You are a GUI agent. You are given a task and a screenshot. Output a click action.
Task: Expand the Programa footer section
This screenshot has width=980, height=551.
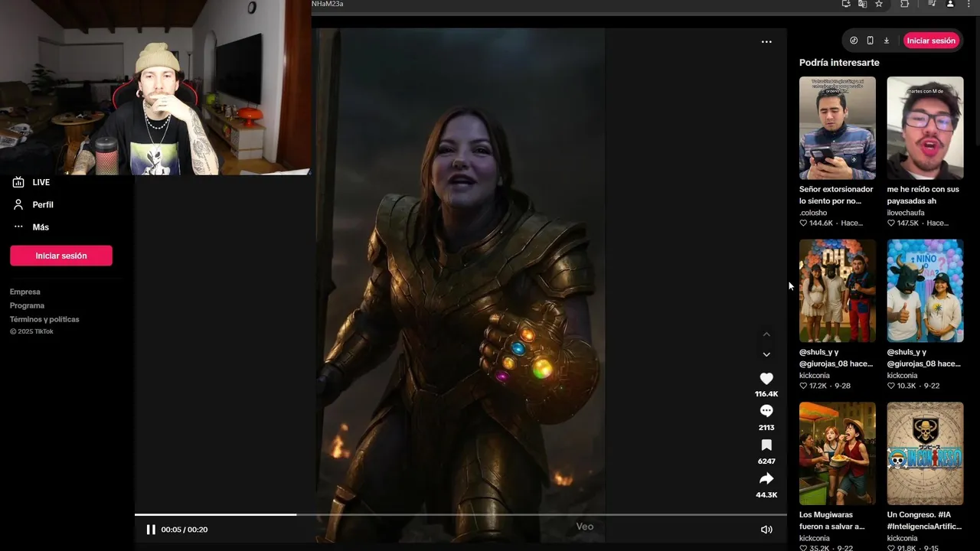27,305
